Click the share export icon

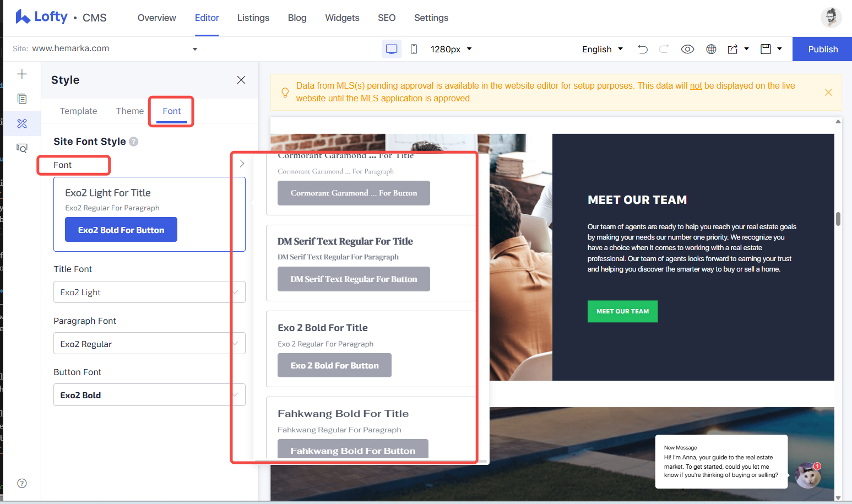[732, 49]
